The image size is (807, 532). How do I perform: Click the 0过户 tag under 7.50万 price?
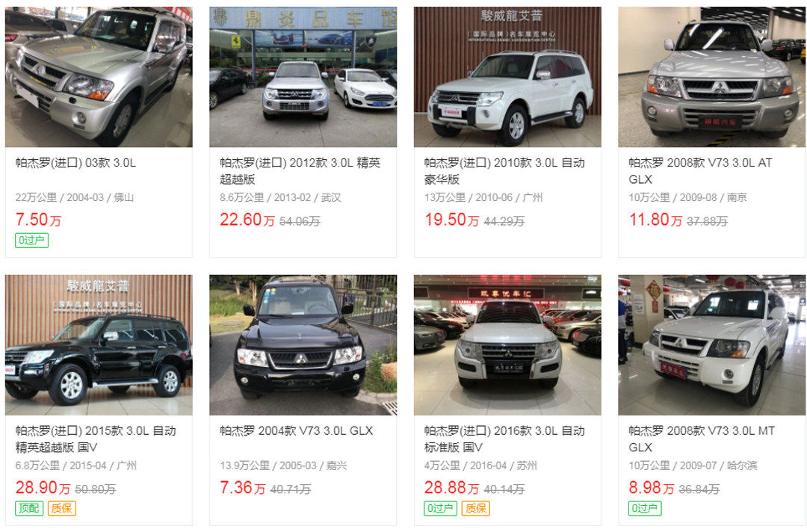32,241
